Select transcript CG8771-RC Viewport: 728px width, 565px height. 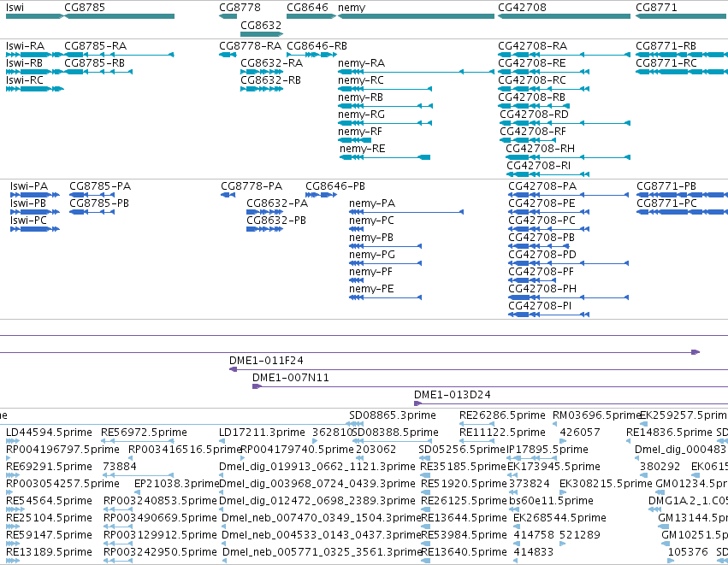point(682,72)
